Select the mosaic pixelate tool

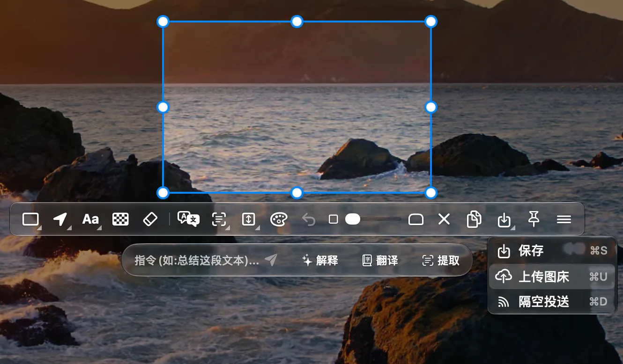coord(120,219)
